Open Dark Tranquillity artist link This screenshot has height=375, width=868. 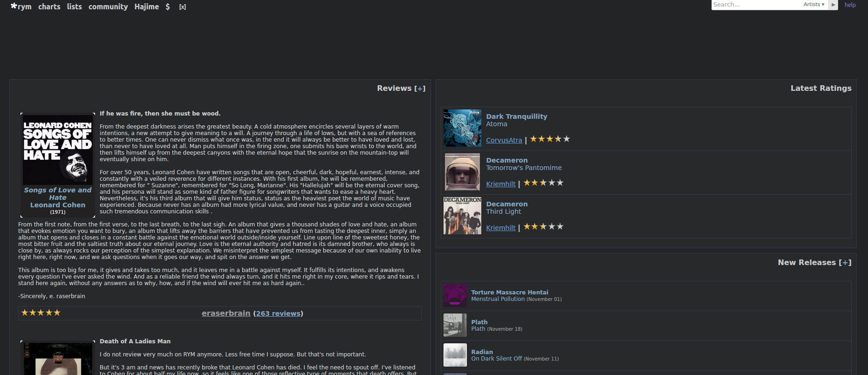coord(517,116)
